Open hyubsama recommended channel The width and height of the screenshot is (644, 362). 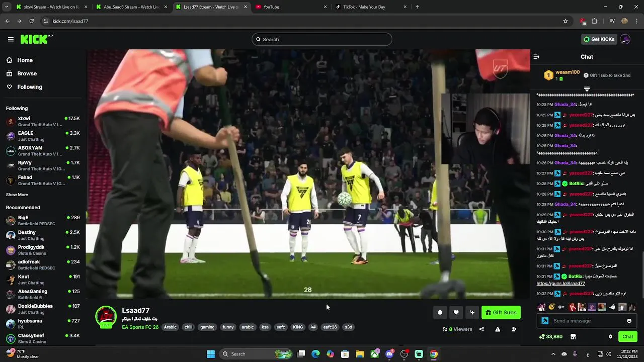click(x=43, y=324)
